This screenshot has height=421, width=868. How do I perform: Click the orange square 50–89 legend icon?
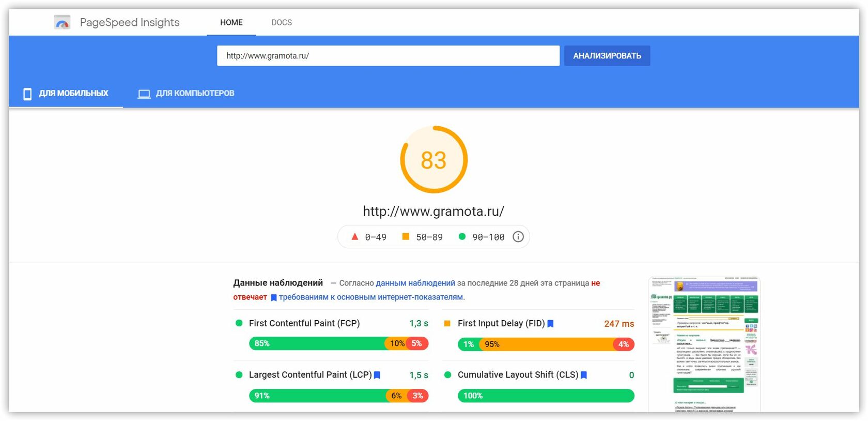coord(406,236)
